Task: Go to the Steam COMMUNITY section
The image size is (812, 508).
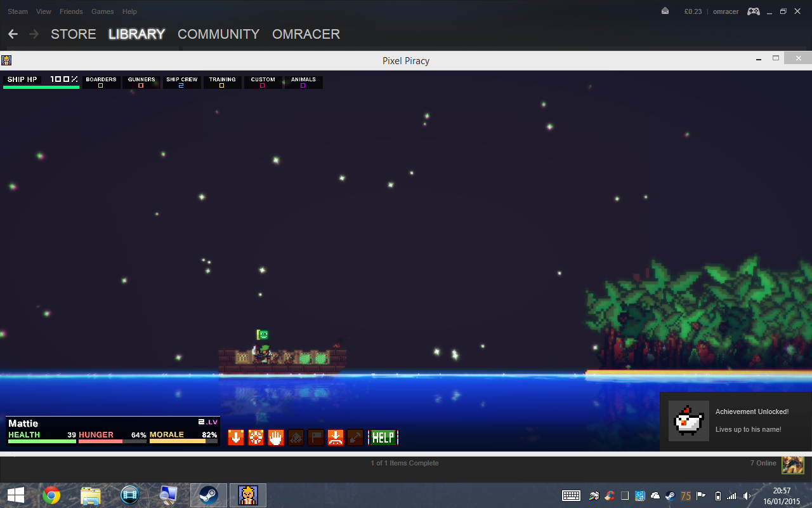Action: [219, 34]
